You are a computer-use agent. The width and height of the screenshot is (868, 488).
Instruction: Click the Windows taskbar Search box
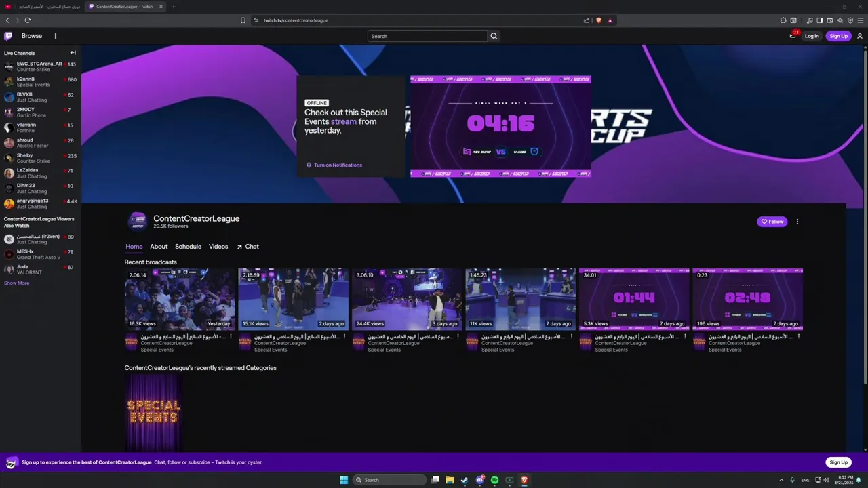pyautogui.click(x=390, y=480)
